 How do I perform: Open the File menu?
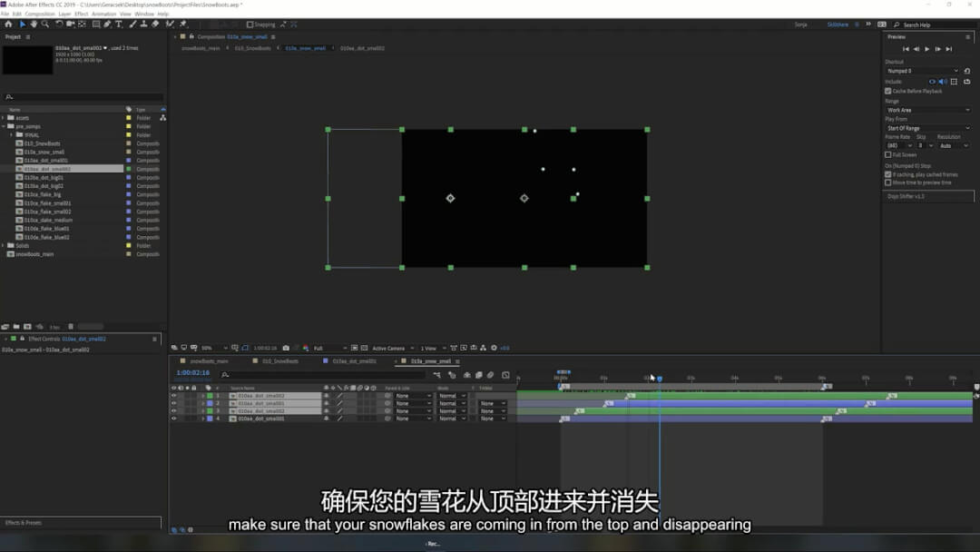[5, 14]
